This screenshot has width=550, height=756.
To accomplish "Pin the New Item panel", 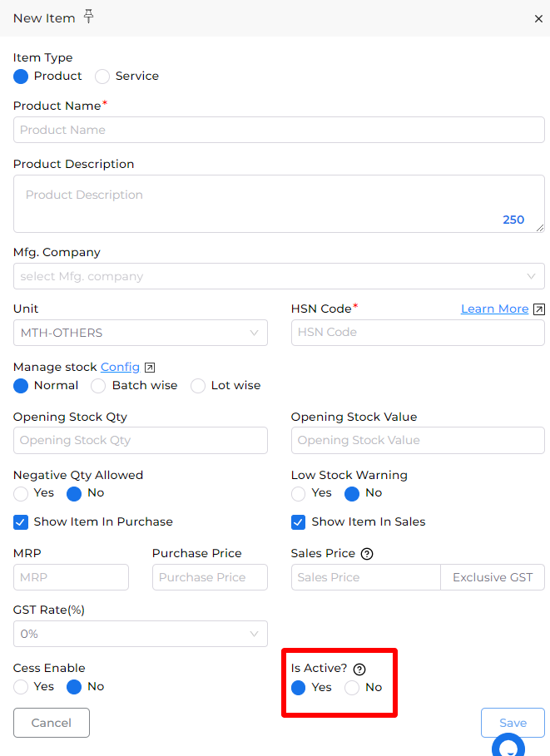I will [x=88, y=17].
